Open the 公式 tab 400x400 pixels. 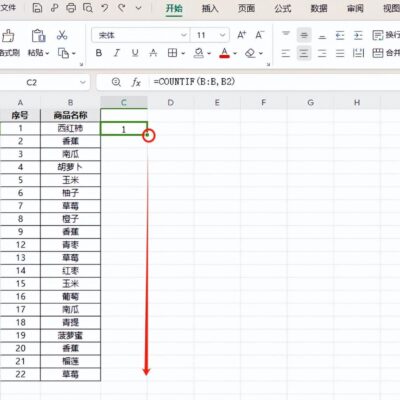(283, 8)
